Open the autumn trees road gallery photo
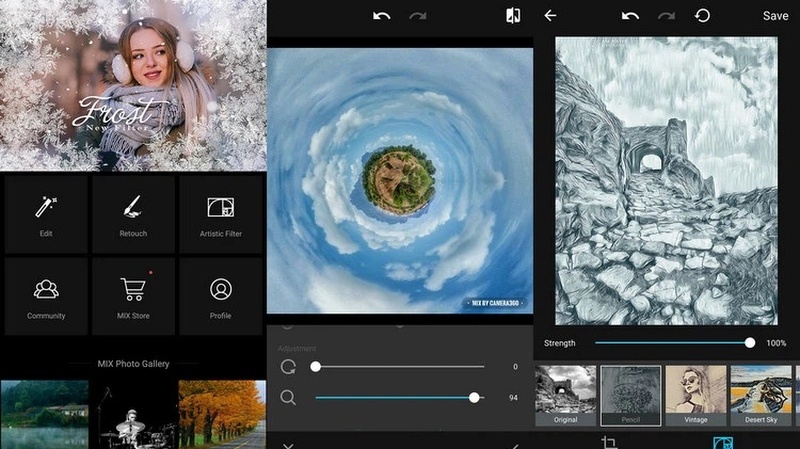The image size is (800, 449). tap(222, 414)
